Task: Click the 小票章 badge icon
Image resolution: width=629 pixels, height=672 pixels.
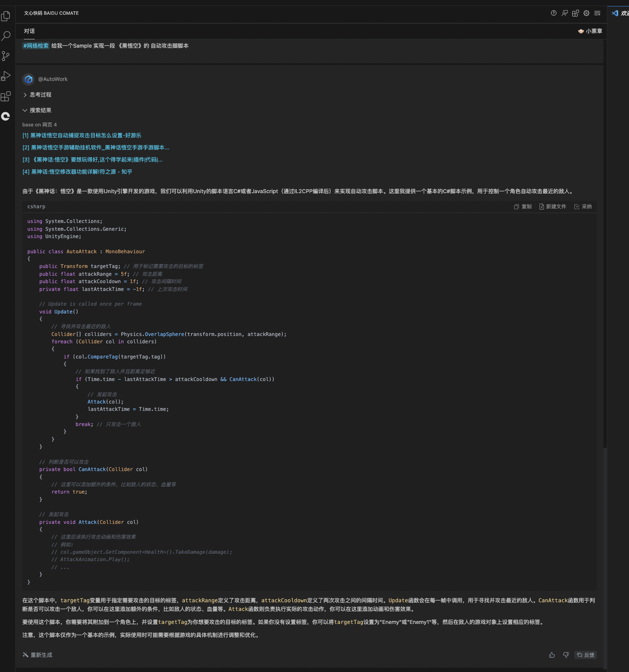Action: pos(581,31)
